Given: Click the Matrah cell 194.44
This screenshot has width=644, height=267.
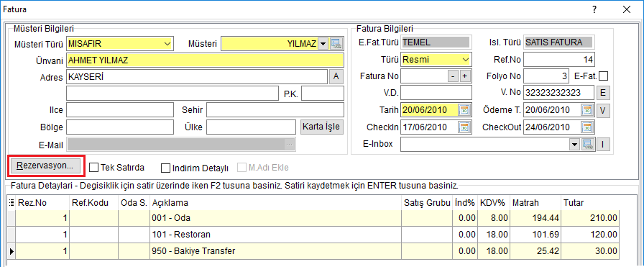Looking at the screenshot, I should coord(535,217).
